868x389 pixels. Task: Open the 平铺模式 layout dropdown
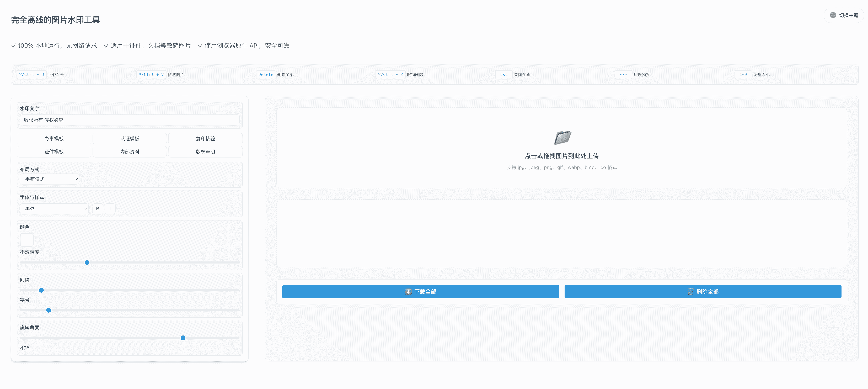50,179
